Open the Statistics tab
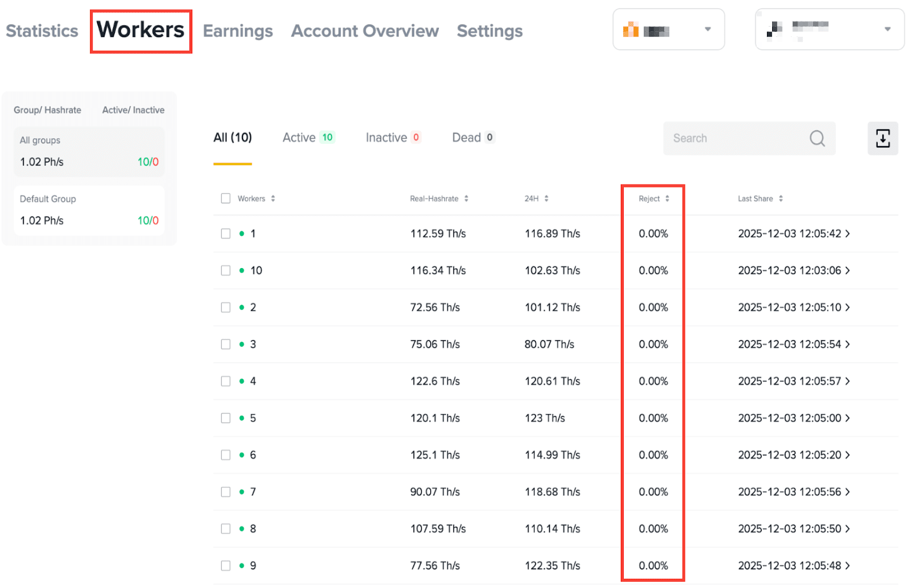This screenshot has width=924, height=587. pos(42,31)
